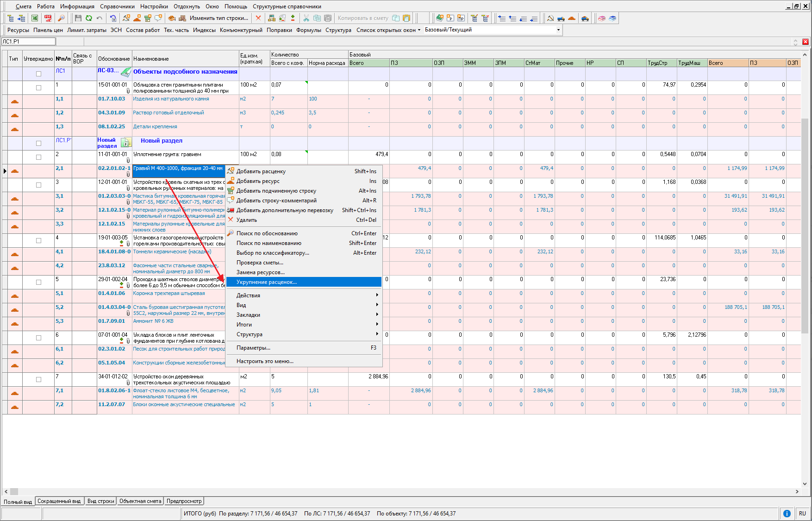Tick the approved checkbox for row 7
This screenshot has width=812, height=521.
click(38, 379)
